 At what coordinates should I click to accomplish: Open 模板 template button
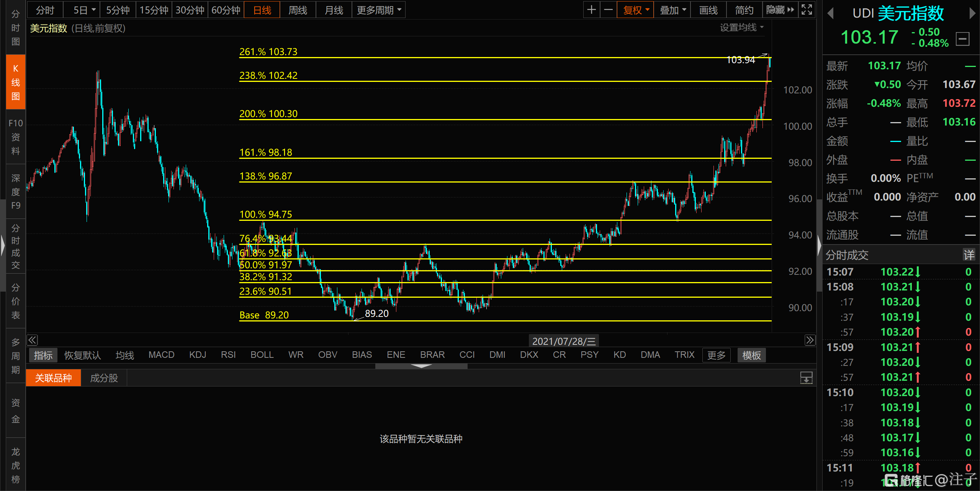(751, 355)
